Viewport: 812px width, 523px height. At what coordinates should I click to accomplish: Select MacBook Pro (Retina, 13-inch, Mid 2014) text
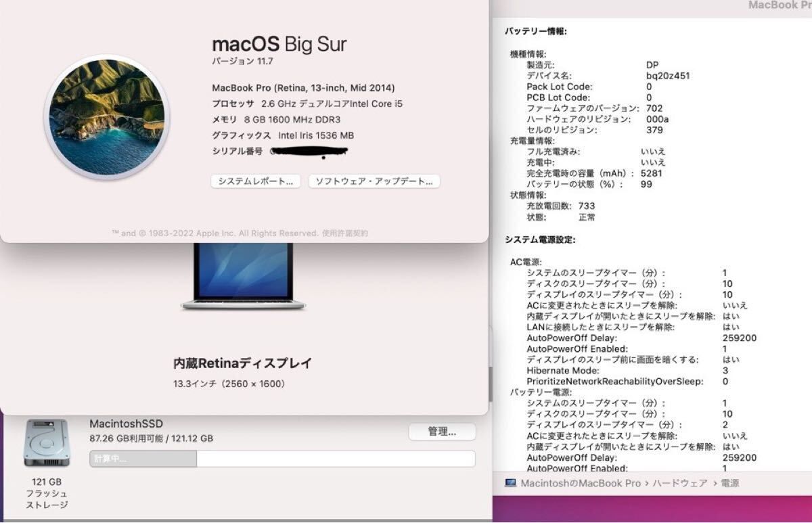tap(303, 88)
